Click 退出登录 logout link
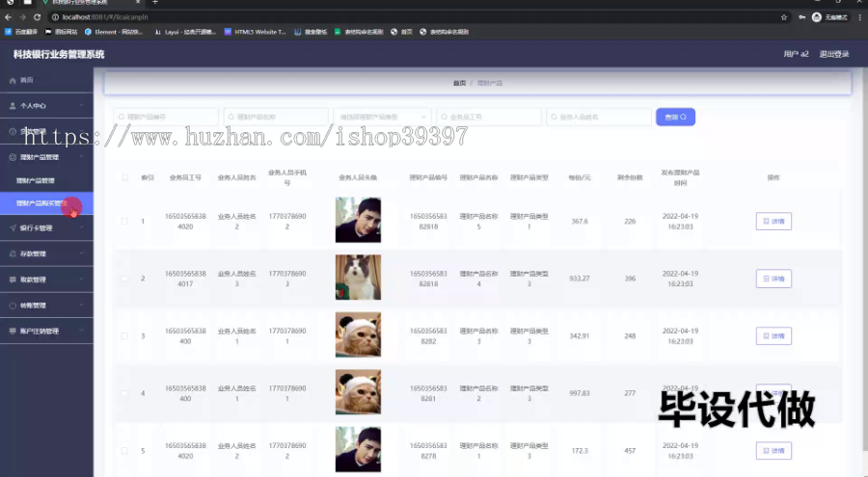Viewport: 868px width, 477px height. 833,54
